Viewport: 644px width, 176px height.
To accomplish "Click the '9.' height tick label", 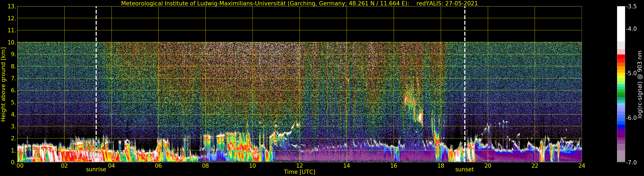I will pyautogui.click(x=13, y=54).
